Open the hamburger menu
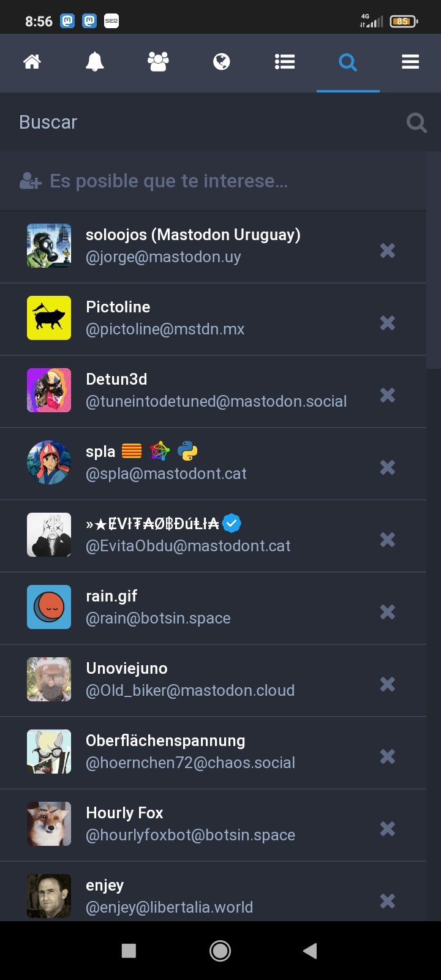The width and height of the screenshot is (441, 980). 410,62
